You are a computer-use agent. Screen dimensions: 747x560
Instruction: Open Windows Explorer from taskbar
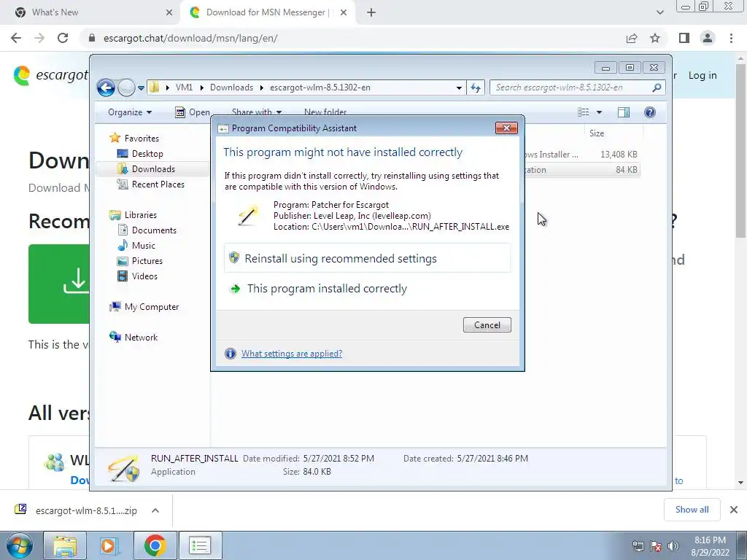[65, 545]
